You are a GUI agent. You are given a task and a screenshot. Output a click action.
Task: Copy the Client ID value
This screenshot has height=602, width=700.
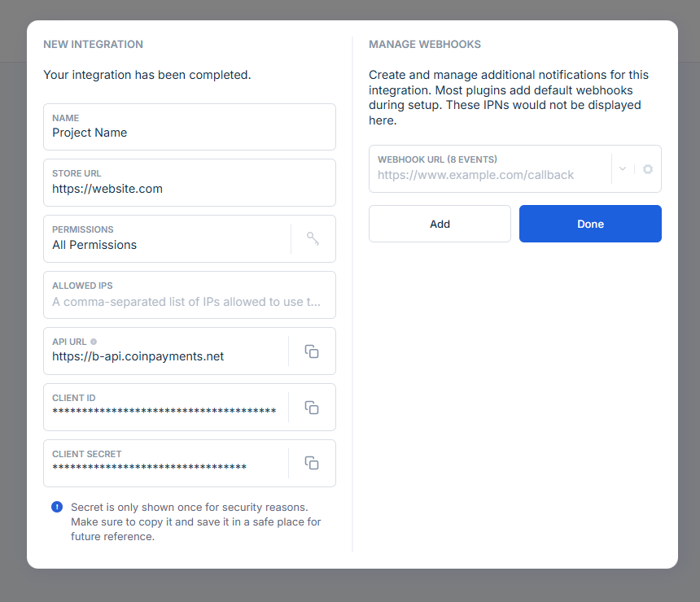click(312, 408)
